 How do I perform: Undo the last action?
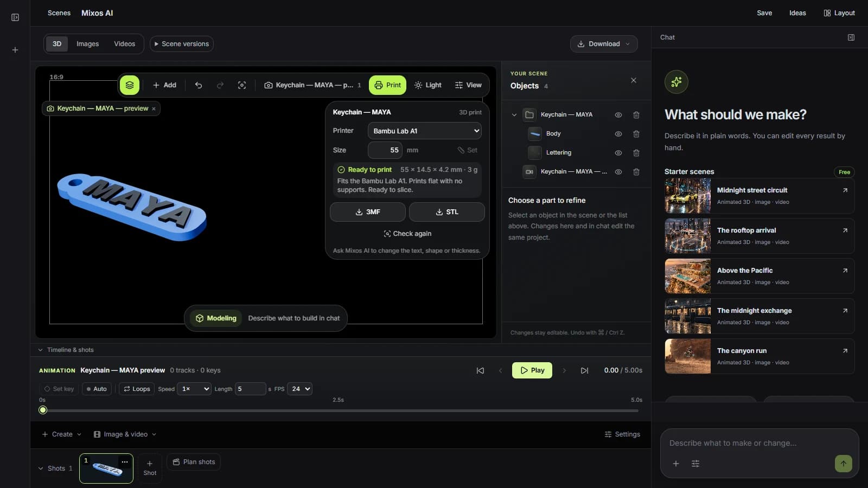pyautogui.click(x=199, y=85)
